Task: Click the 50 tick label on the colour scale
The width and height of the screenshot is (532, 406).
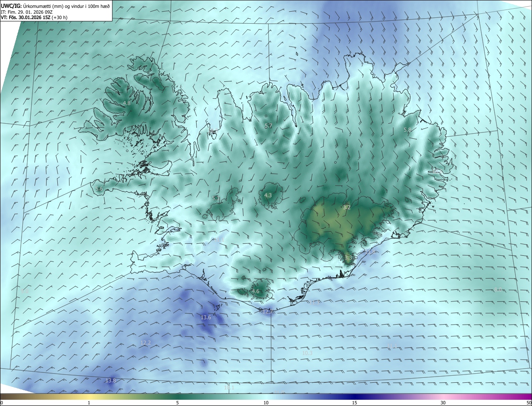Action: click(529, 403)
